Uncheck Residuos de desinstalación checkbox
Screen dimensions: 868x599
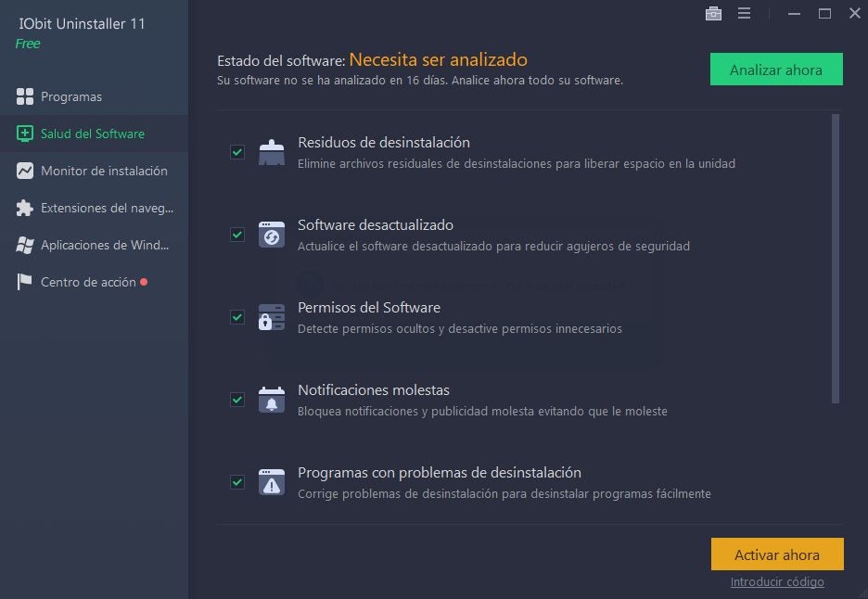[237, 152]
